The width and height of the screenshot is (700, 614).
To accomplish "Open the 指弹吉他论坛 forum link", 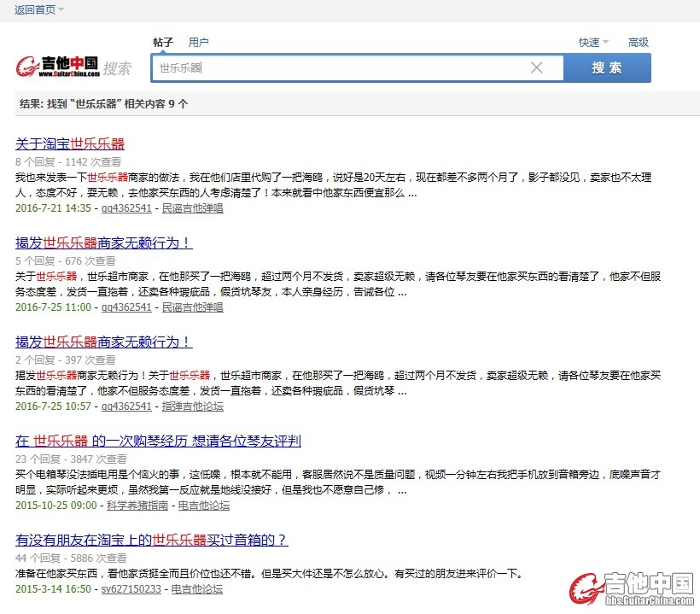I will pos(192,406).
